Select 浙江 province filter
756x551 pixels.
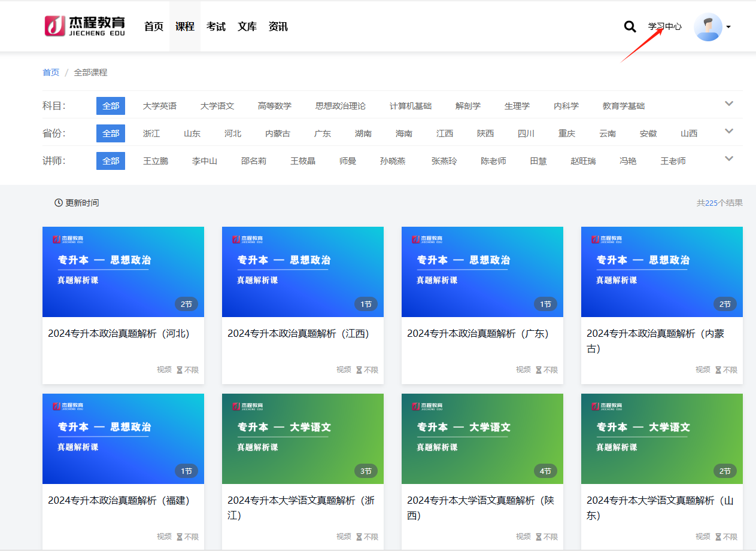point(151,133)
